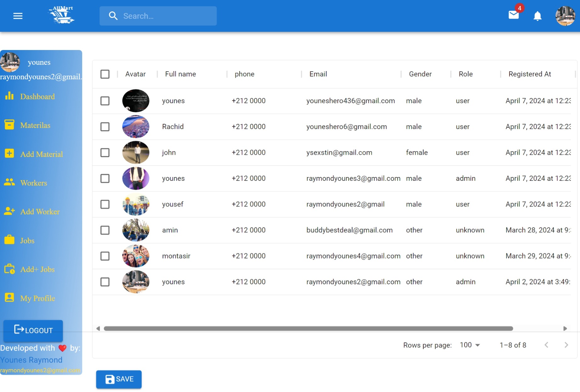The width and height of the screenshot is (580, 392).
Task: Open the Add Material page
Action: [42, 154]
